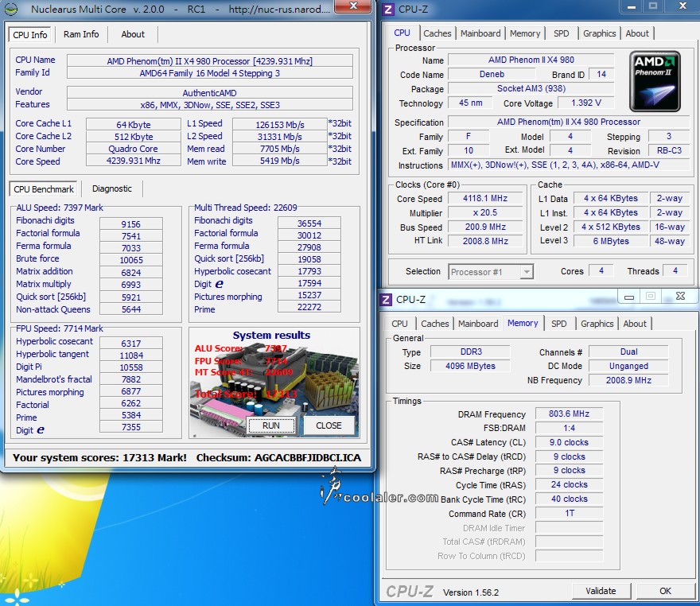Select the Memory tab in lower CPU-Z window
The image size is (700, 606).
tap(523, 323)
